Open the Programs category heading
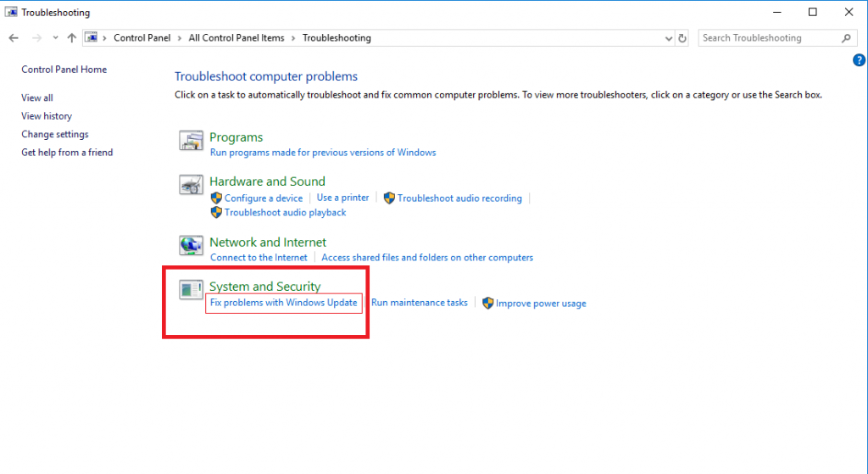Image resolution: width=868 pixels, height=474 pixels. click(236, 137)
